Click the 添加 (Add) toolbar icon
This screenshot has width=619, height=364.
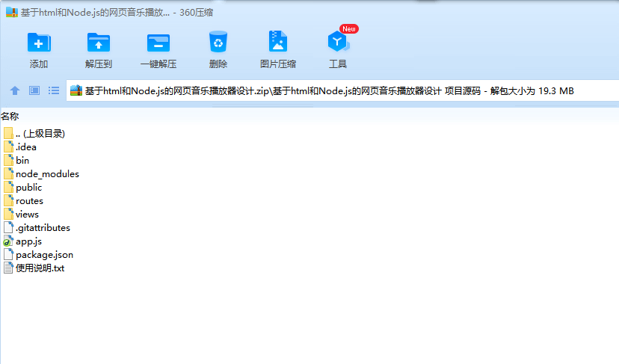coord(39,43)
